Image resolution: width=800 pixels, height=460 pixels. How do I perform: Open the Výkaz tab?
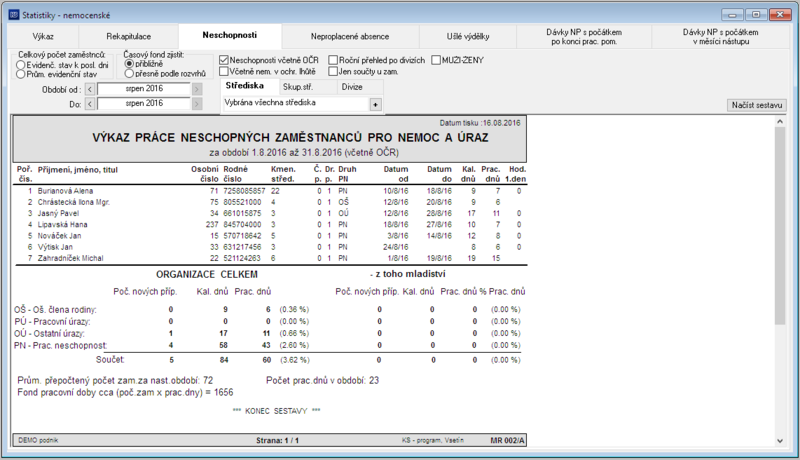tap(43, 36)
